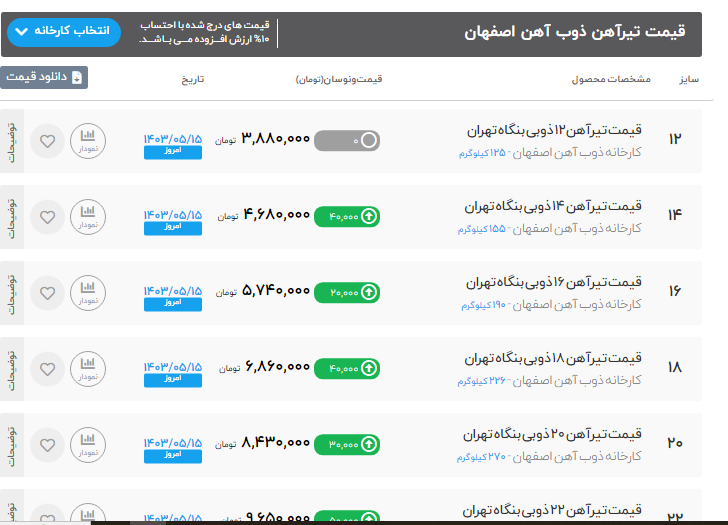Expand توضیحات side tab for size 16 row

(x=11, y=292)
